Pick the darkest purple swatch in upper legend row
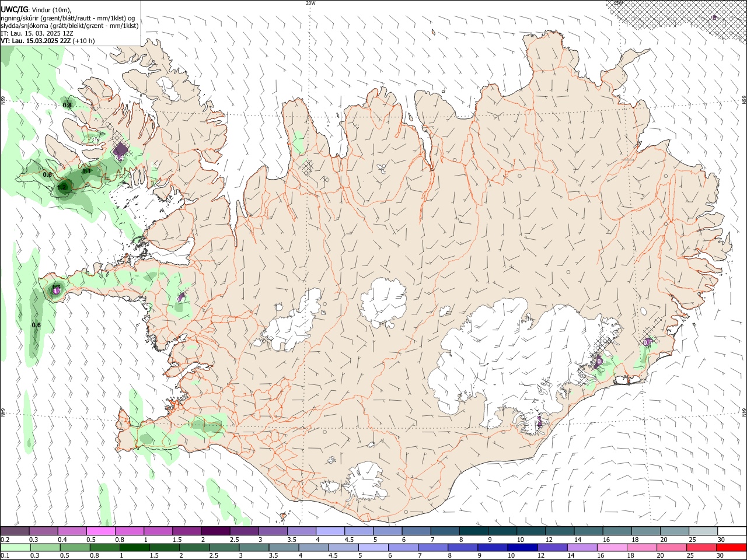The height and width of the screenshot is (560, 747). click(x=215, y=531)
